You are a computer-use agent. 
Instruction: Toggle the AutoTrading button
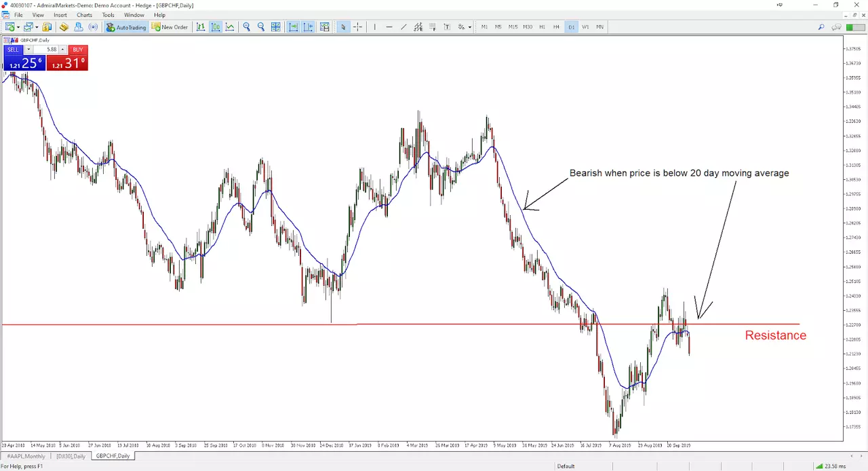coord(126,27)
